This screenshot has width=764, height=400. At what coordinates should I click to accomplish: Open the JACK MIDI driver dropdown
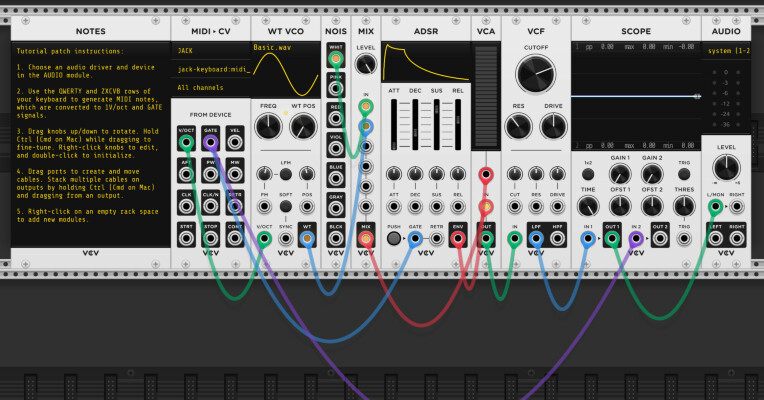tap(210, 50)
